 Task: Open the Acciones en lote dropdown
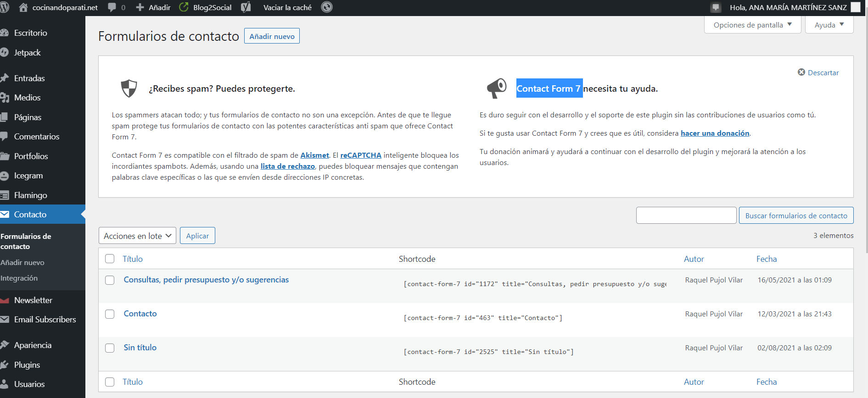(x=137, y=236)
